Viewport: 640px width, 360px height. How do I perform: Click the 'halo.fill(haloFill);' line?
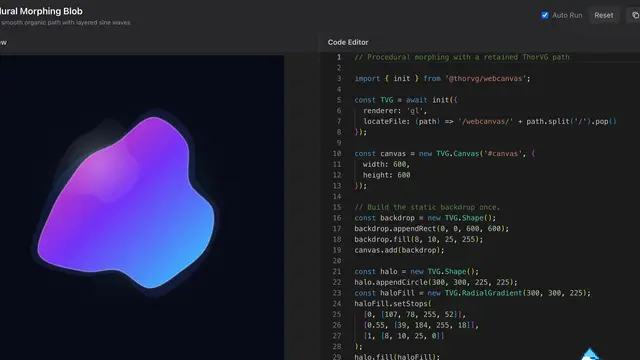[397, 357]
